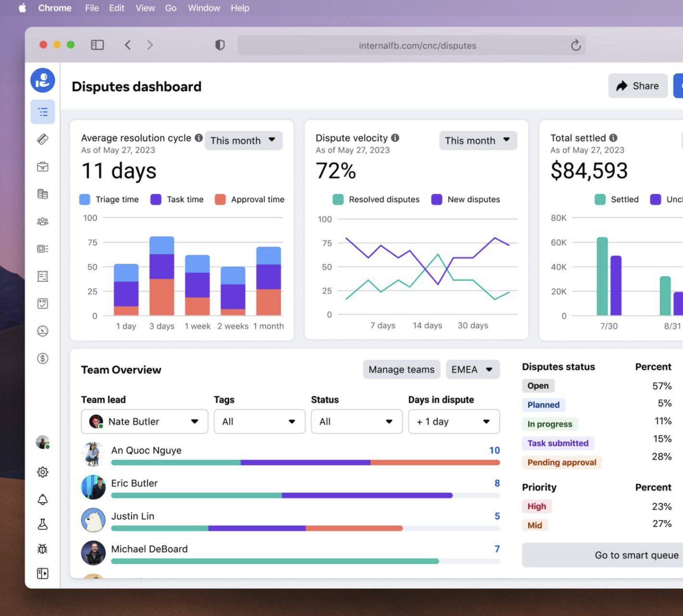Click the info icon beside Dispute velocity
The height and width of the screenshot is (616, 683).
click(395, 138)
